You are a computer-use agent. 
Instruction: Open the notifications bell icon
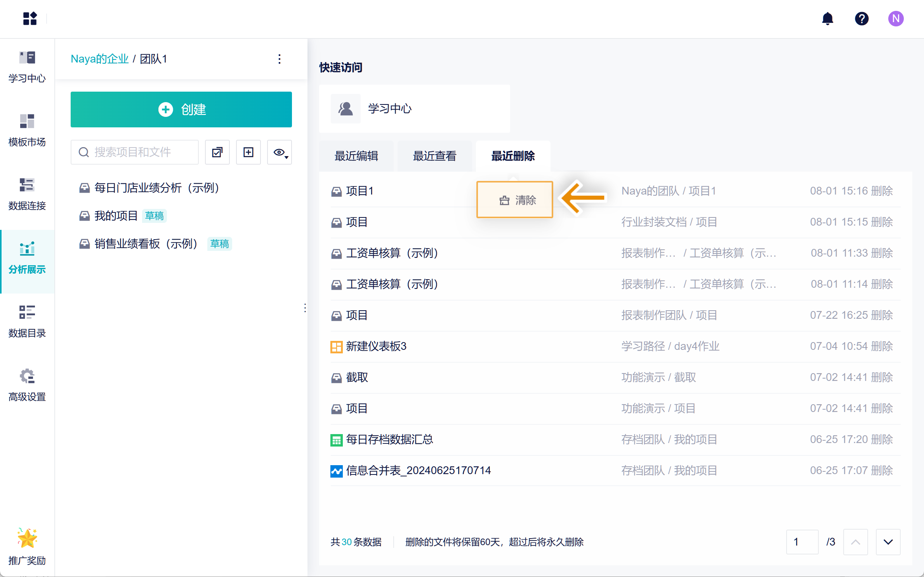pyautogui.click(x=827, y=19)
